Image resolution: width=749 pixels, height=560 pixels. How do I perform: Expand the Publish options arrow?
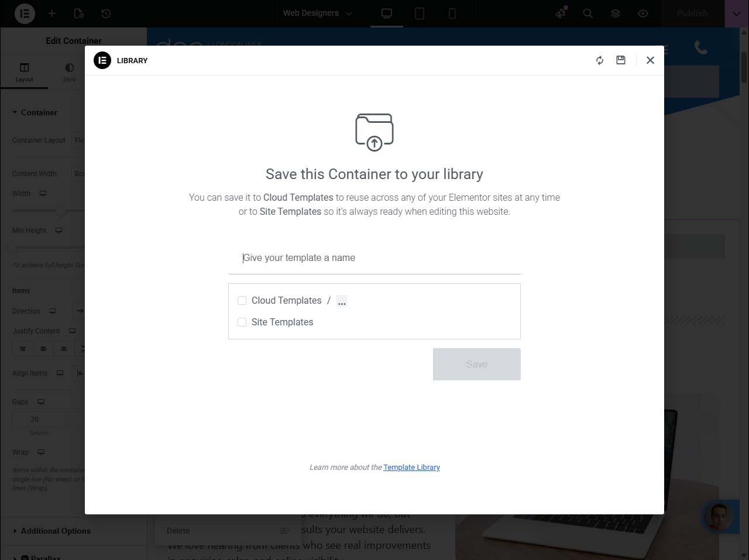tap(736, 13)
